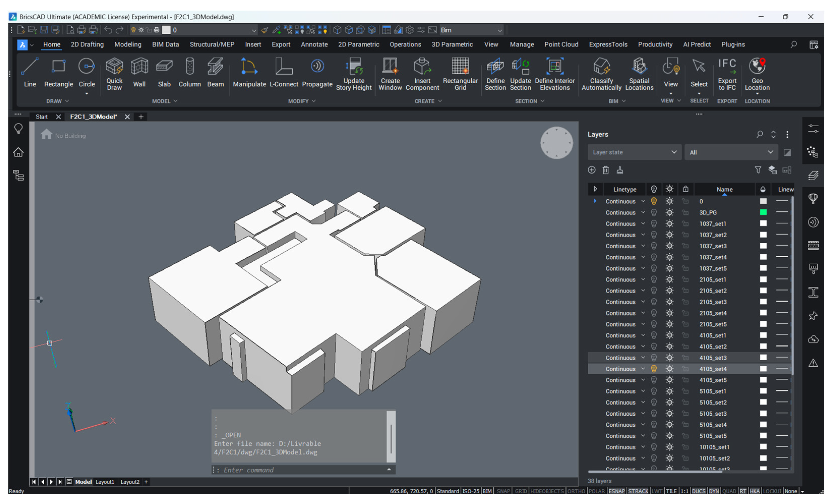Screen dimensions: 832x504
Task: Search layers with the magnifier icon
Action: pos(759,134)
